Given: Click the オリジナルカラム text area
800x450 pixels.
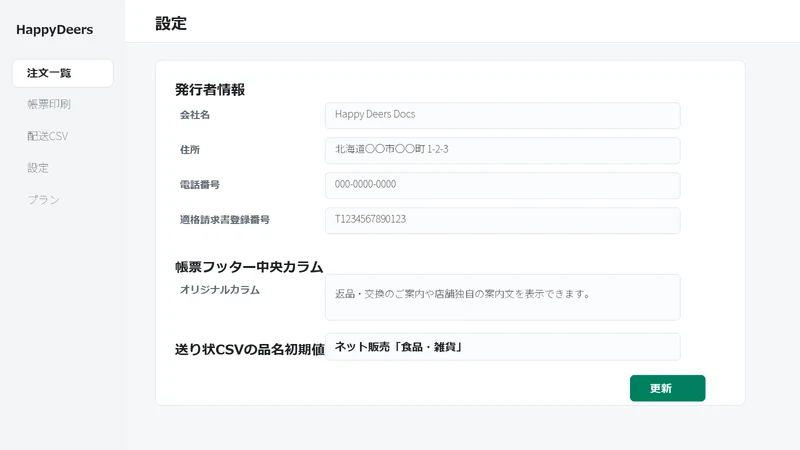Looking at the screenshot, I should [x=503, y=297].
